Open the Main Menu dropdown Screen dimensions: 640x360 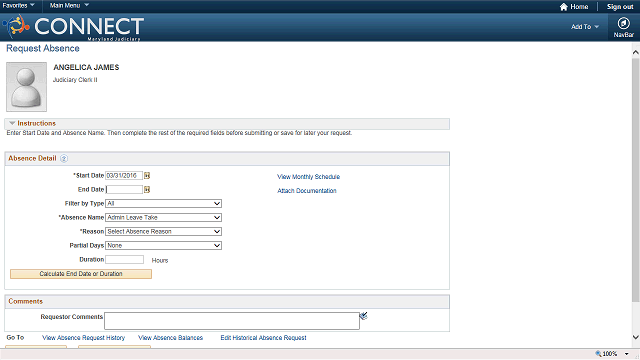point(69,5)
